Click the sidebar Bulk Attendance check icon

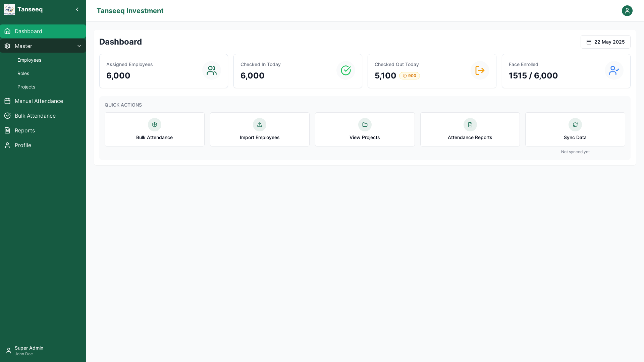(7, 116)
